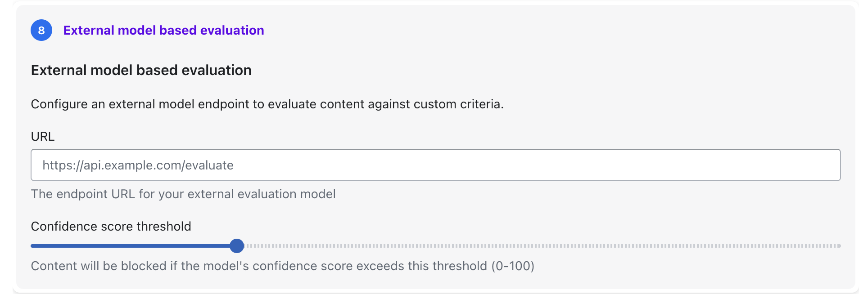Viewport: 868px width, 294px height.
Task: Click the dotted unfilled slider track
Action: tap(540, 246)
